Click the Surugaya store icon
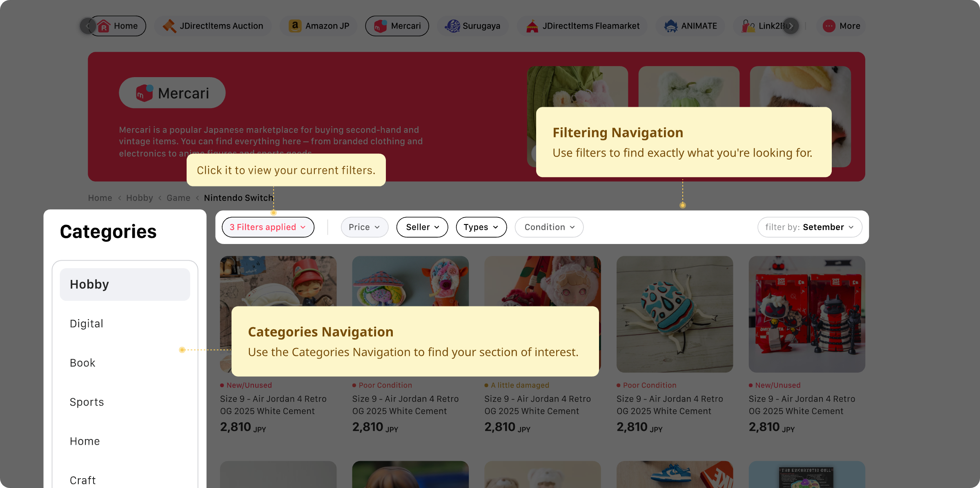The image size is (980, 488). click(x=452, y=26)
